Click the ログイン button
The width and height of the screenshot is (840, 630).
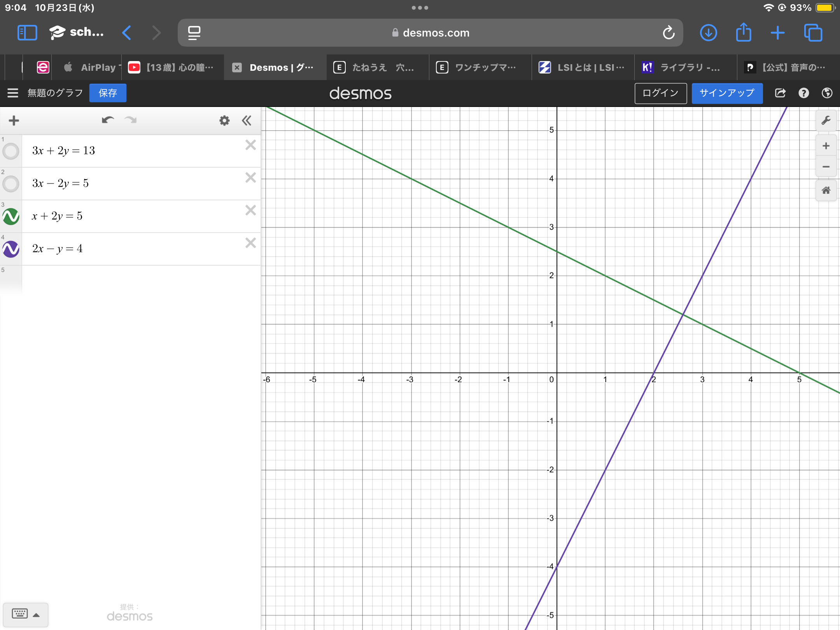pos(660,93)
